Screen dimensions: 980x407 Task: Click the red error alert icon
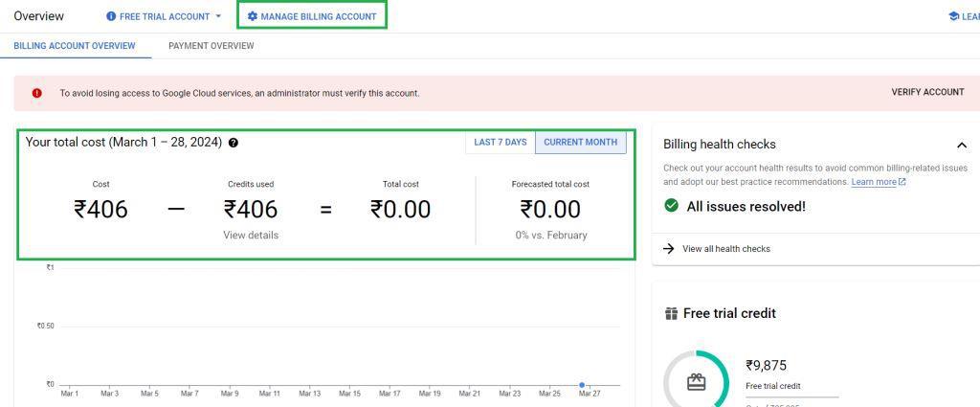[37, 93]
